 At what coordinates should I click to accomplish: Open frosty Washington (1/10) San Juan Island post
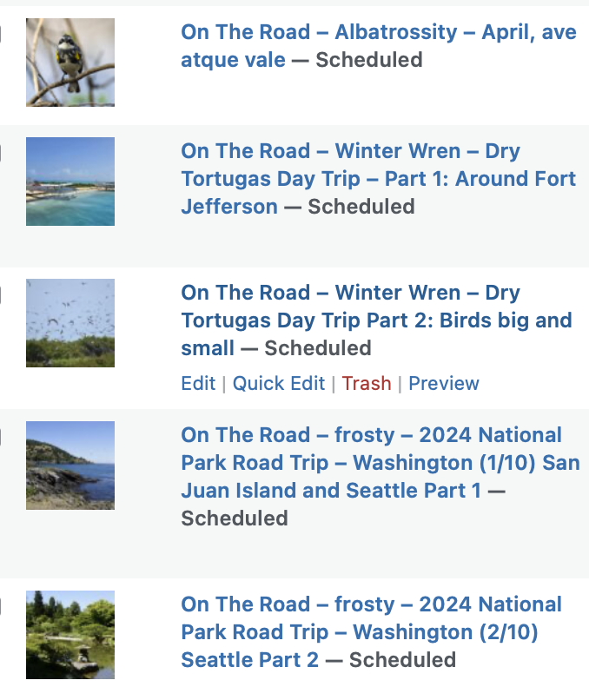(381, 463)
